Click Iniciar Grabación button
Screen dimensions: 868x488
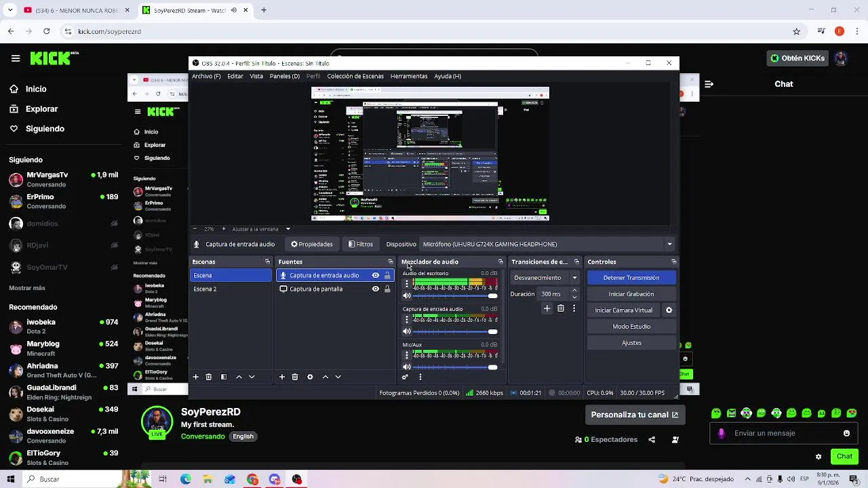[x=631, y=294]
